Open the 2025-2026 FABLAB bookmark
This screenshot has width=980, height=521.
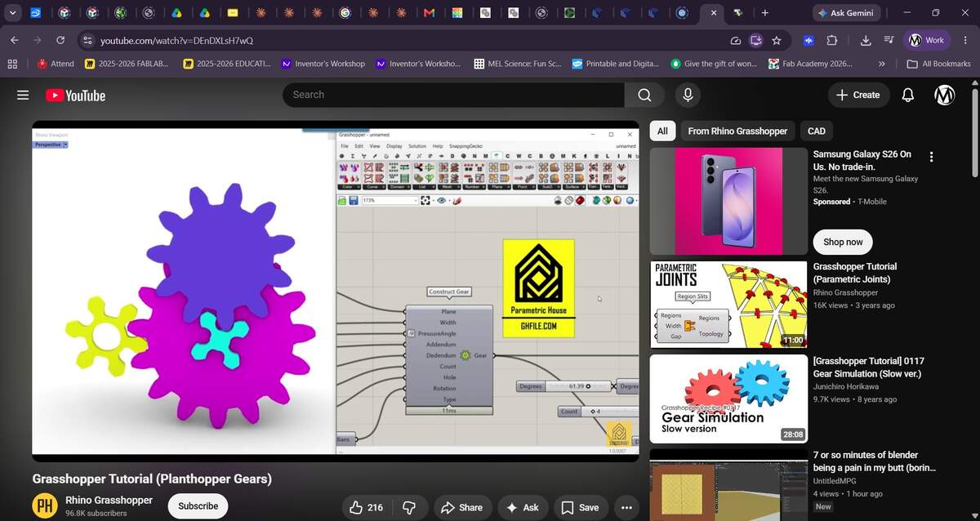(x=127, y=64)
